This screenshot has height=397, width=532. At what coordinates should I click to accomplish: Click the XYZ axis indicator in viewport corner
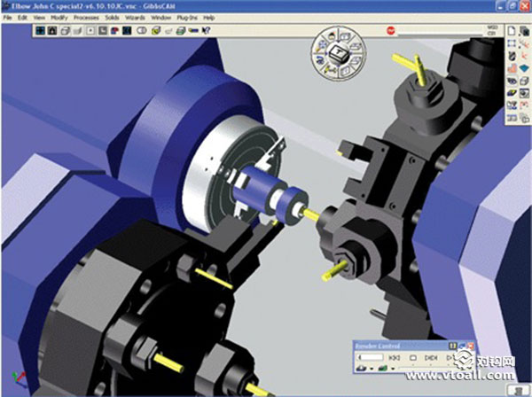19,379
